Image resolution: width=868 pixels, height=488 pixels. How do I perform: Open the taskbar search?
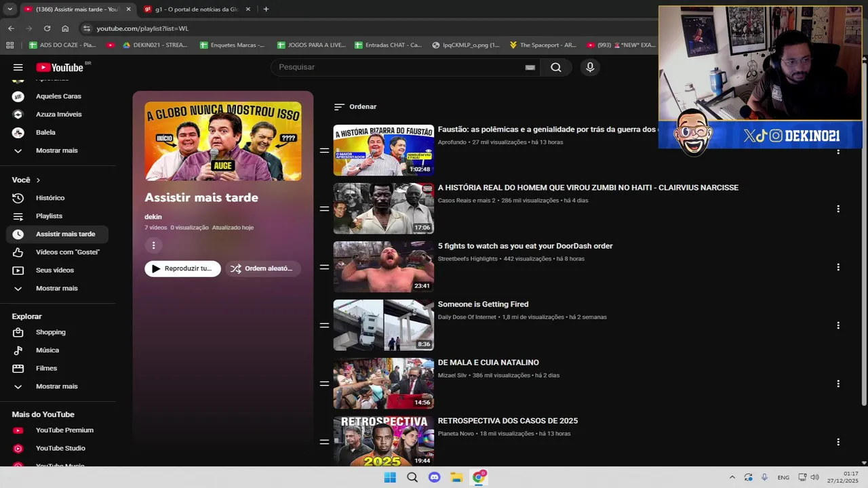pyautogui.click(x=412, y=477)
